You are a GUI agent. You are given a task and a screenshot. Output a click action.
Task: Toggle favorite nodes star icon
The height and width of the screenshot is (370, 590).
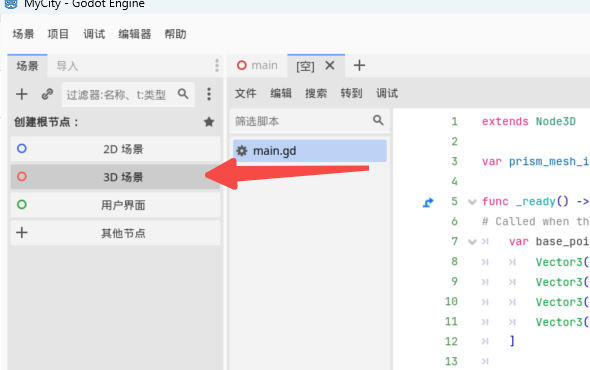[209, 122]
